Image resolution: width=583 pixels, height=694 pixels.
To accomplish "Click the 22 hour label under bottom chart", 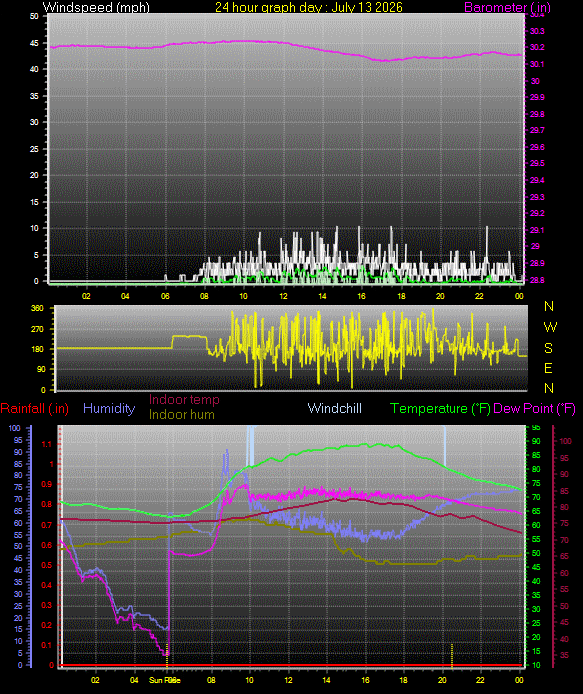I will [x=480, y=680].
